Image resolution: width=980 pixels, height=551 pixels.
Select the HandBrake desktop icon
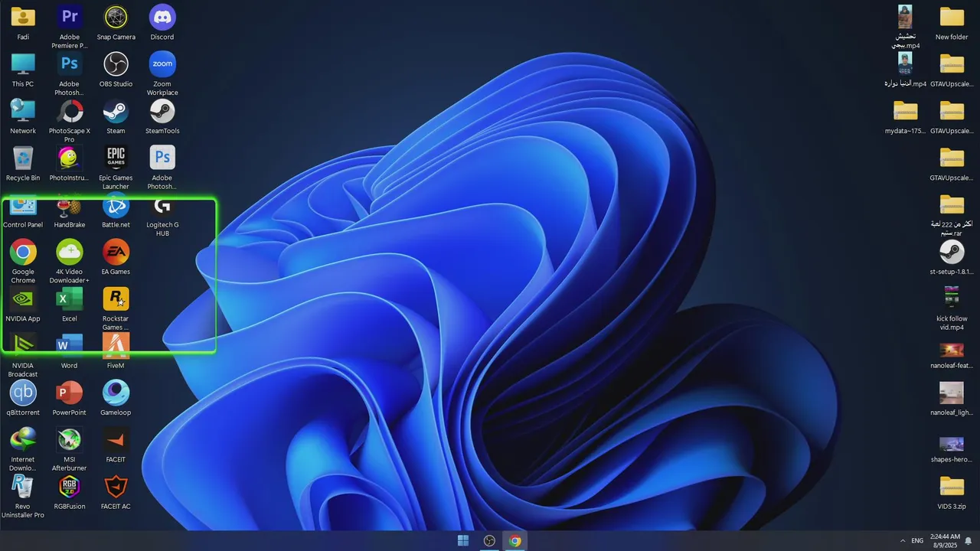click(x=70, y=207)
